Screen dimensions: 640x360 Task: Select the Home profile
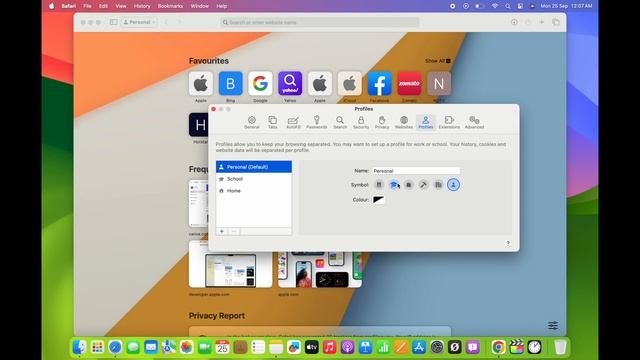[254, 191]
